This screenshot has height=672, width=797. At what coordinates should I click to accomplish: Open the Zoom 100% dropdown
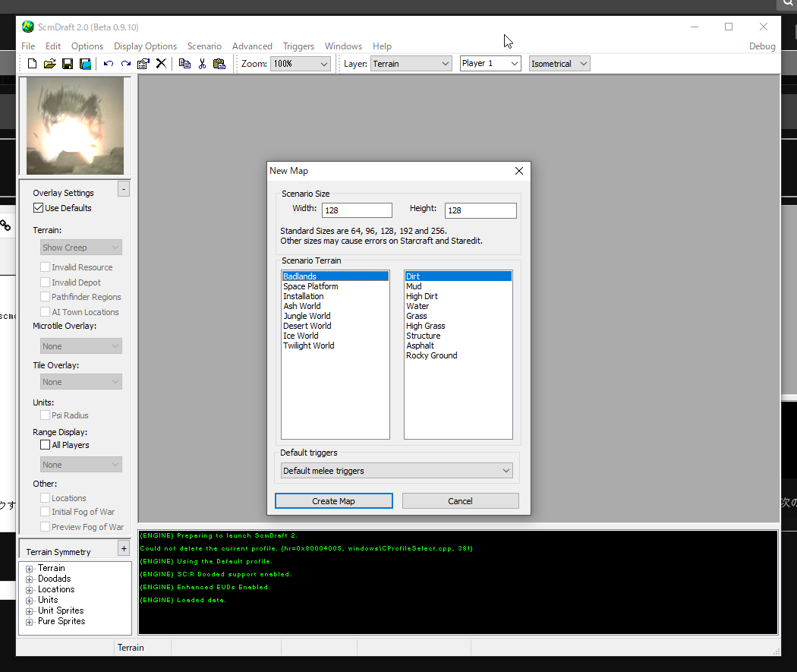tap(301, 64)
